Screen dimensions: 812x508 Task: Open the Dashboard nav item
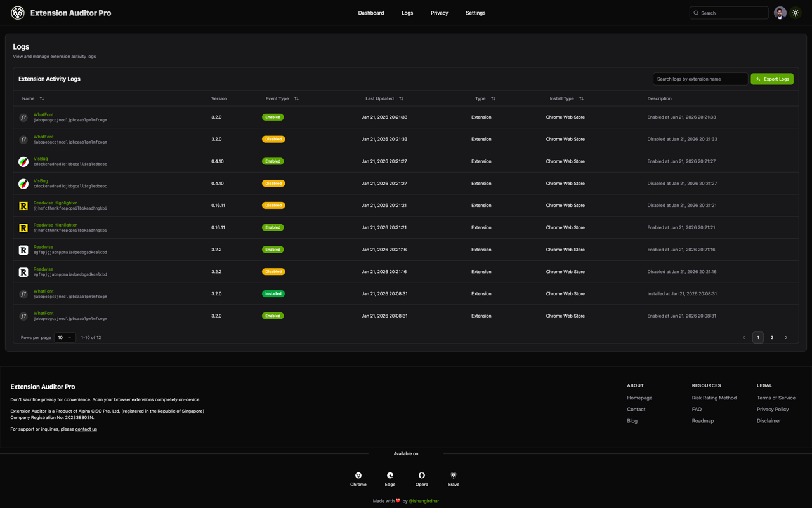pyautogui.click(x=371, y=13)
